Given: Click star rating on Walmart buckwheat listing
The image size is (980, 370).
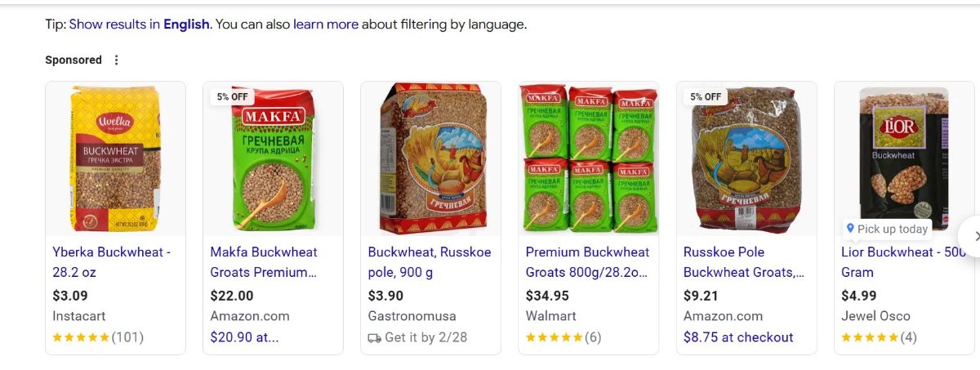Looking at the screenshot, I should point(554,337).
